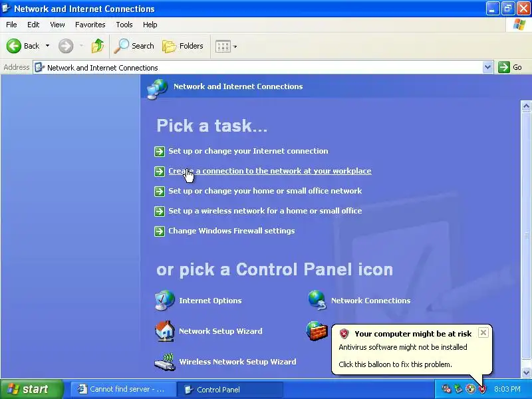The image size is (532, 399).
Task: Open the Wireless Network Setup Wizard icon
Action: pos(165,362)
